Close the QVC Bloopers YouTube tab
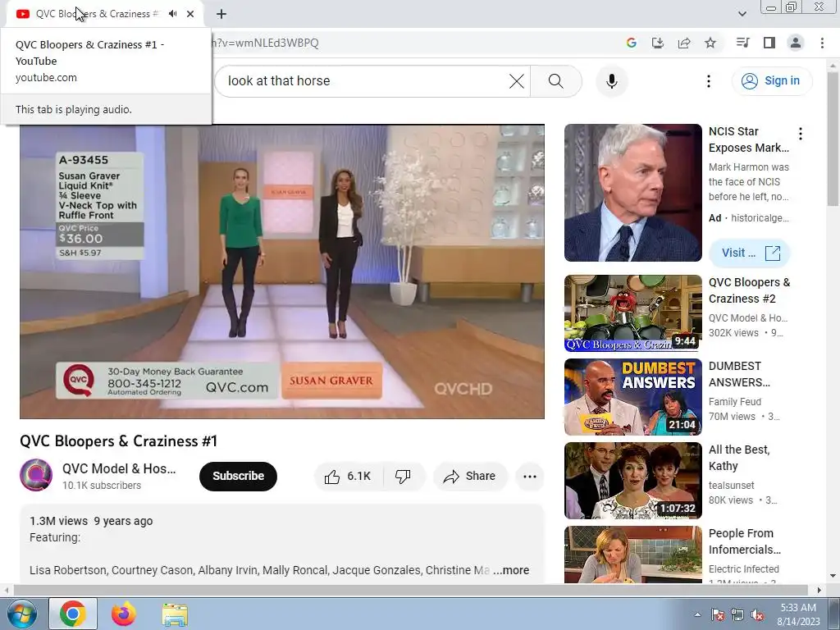This screenshot has height=630, width=840. [x=190, y=14]
